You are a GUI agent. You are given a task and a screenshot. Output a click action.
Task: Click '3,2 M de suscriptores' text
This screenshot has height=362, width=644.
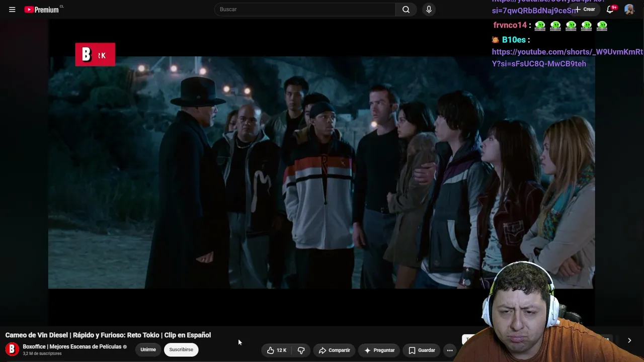(x=42, y=353)
